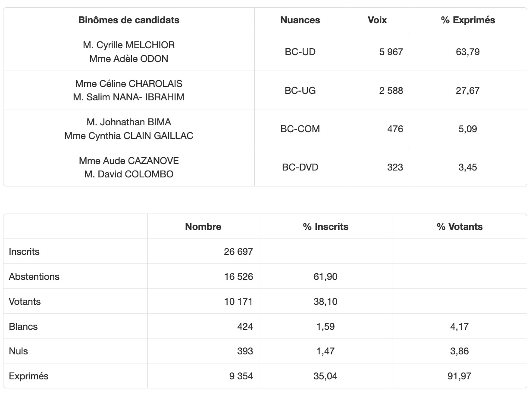Click the 'Binômes de candidats' column header

128,20
